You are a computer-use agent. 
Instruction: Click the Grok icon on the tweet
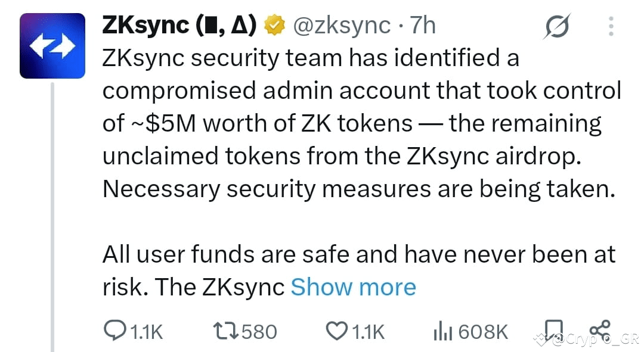557,25
